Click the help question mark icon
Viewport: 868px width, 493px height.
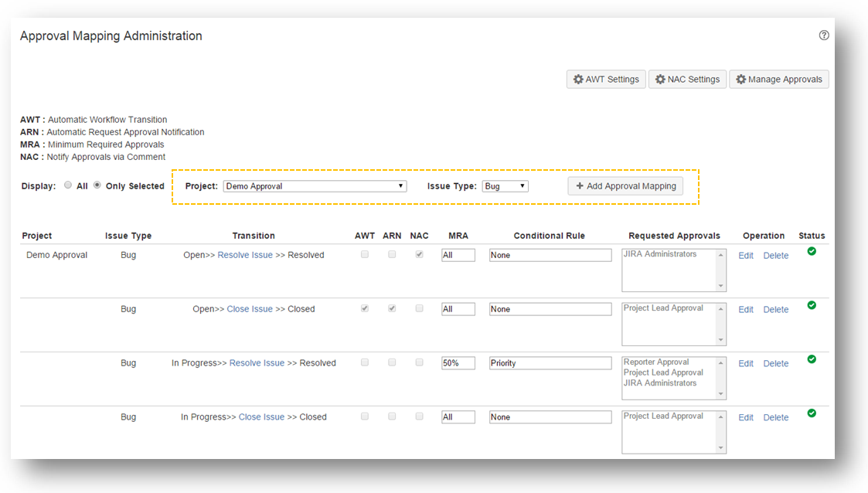click(824, 36)
